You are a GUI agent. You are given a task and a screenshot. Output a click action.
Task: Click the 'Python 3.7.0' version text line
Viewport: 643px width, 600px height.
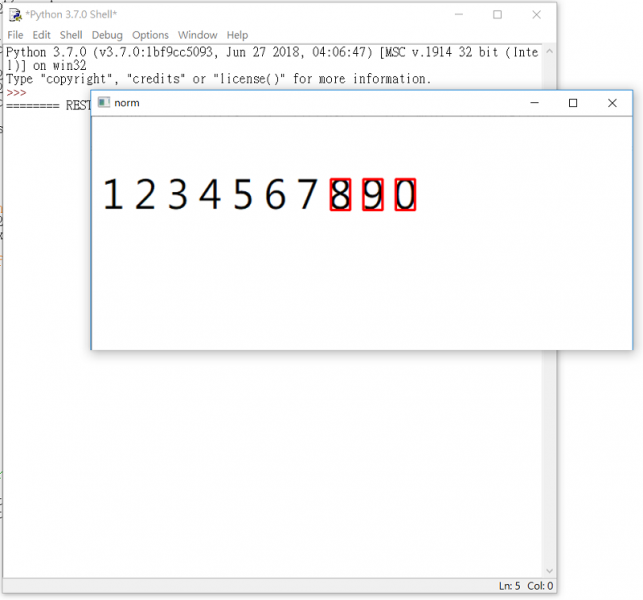click(x=272, y=52)
